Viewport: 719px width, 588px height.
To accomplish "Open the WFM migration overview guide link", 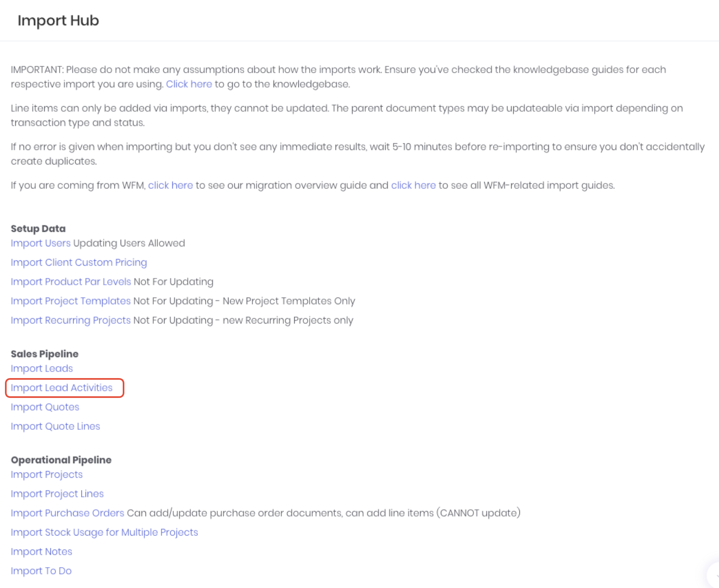I will 170,185.
